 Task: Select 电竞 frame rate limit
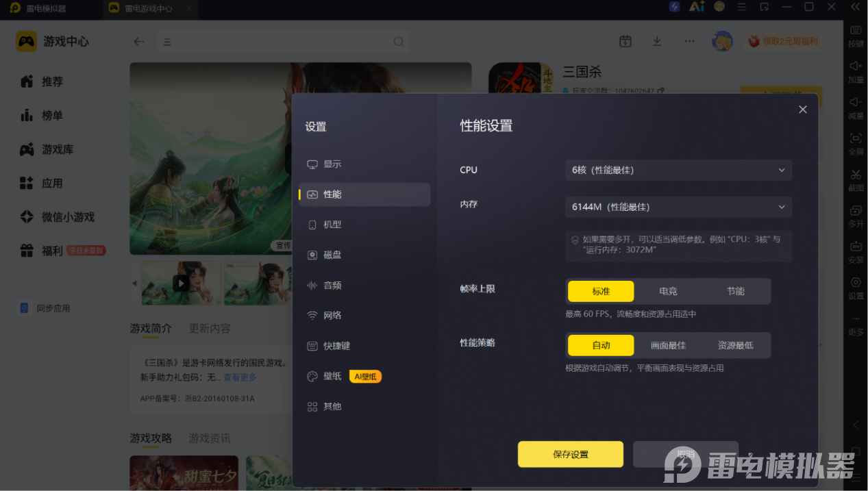pyautogui.click(x=668, y=291)
